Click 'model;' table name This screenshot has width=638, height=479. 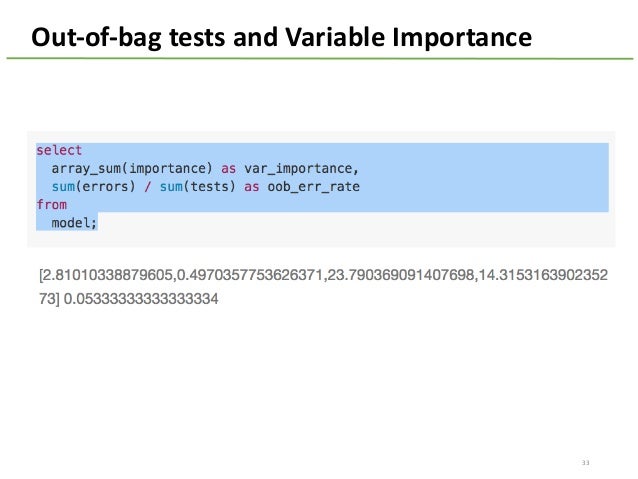point(74,223)
